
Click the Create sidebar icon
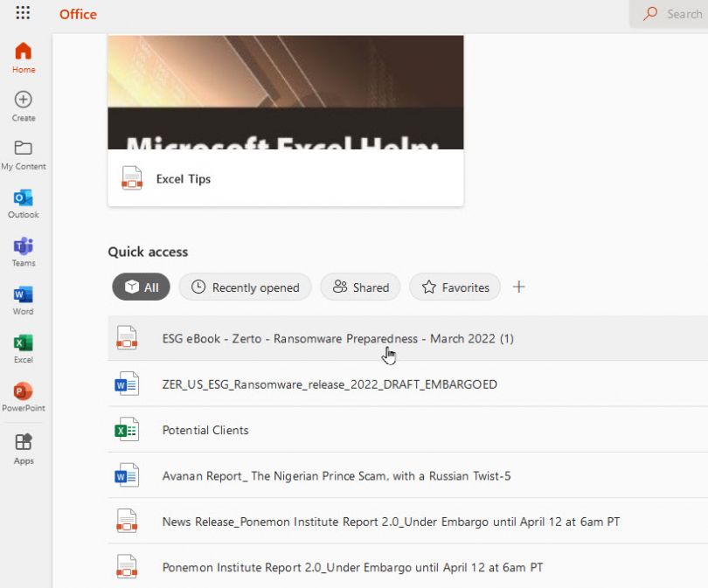pos(23,103)
